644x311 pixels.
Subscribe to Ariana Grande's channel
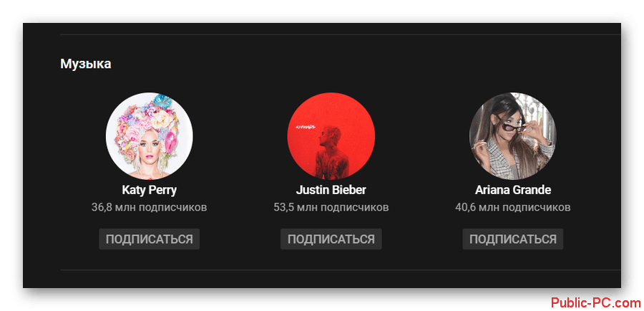[x=513, y=239]
